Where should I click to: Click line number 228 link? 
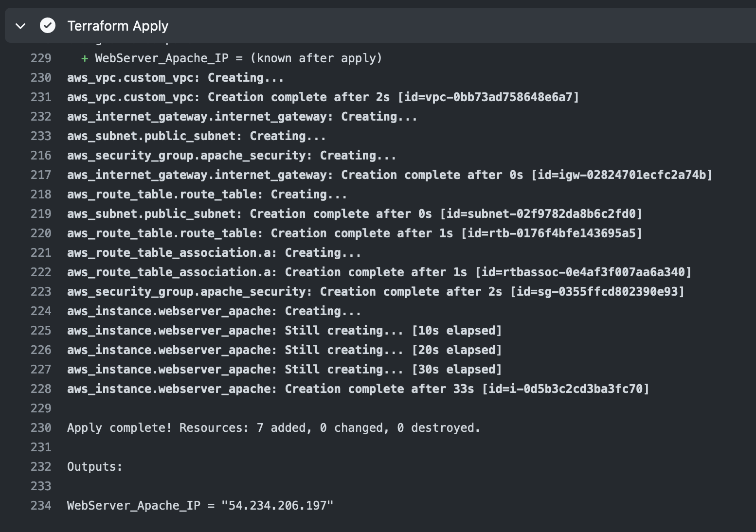pyautogui.click(x=41, y=389)
